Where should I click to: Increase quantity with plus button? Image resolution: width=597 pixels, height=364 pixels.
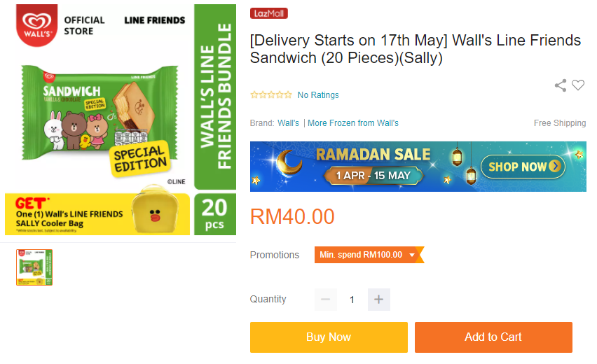click(x=378, y=300)
